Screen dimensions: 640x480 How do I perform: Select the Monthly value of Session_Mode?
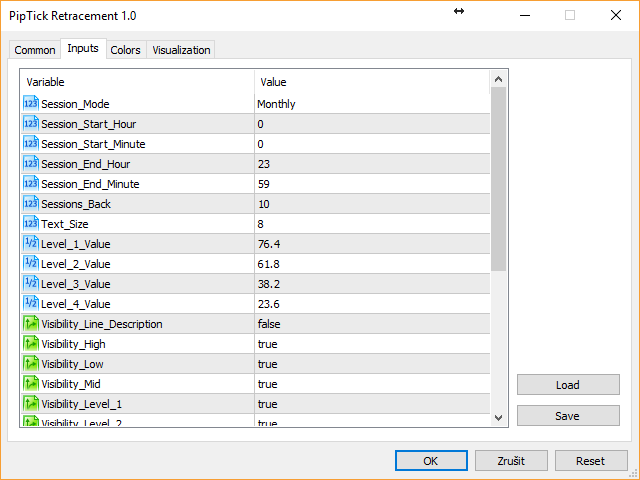pos(276,104)
